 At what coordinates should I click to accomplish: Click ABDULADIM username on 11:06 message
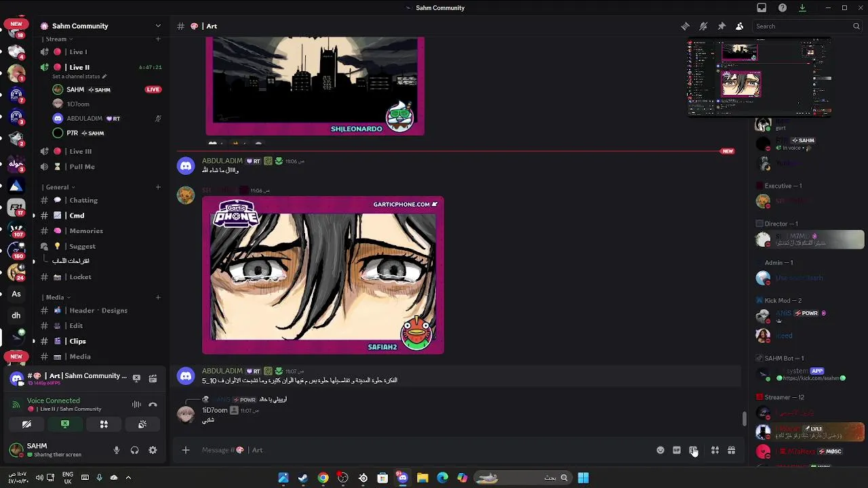222,161
